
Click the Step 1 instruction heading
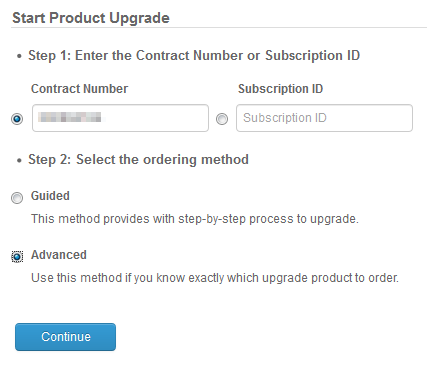coord(194,55)
